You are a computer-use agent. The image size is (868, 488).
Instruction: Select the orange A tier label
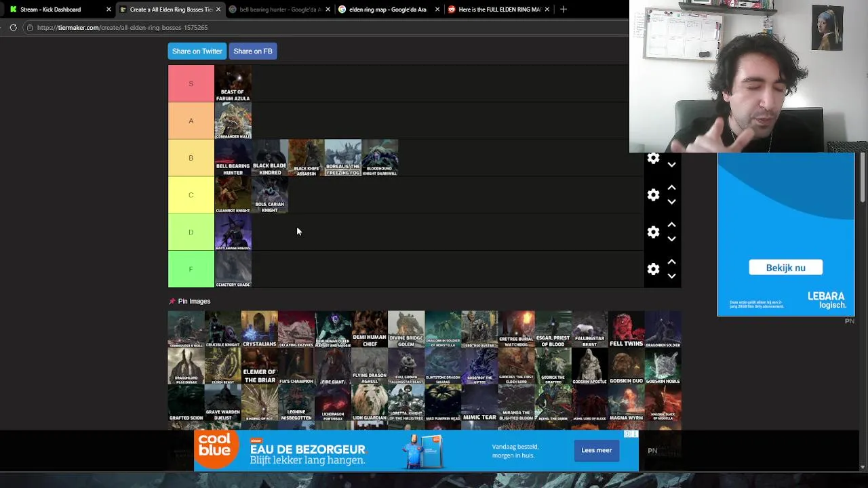click(x=191, y=121)
